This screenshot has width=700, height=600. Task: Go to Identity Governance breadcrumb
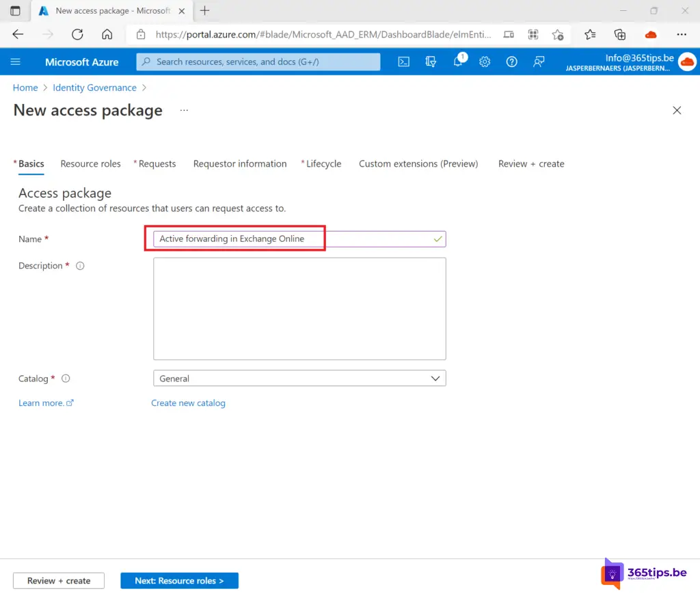[x=94, y=88]
